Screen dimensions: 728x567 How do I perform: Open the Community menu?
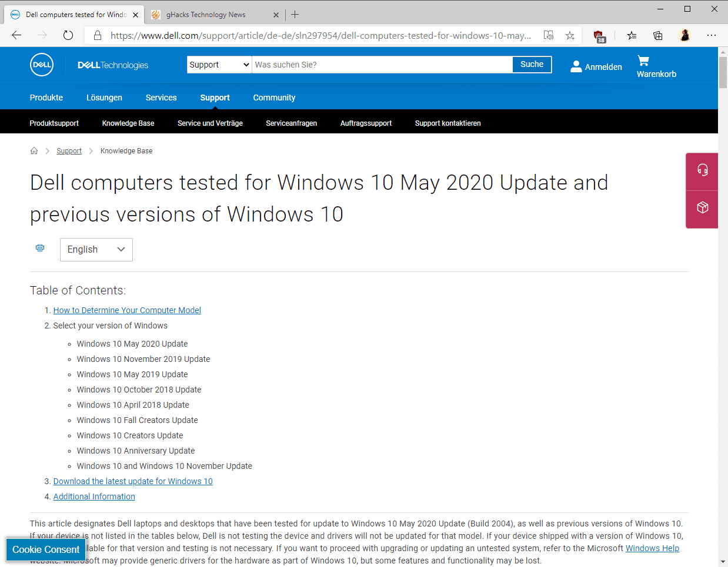(274, 98)
